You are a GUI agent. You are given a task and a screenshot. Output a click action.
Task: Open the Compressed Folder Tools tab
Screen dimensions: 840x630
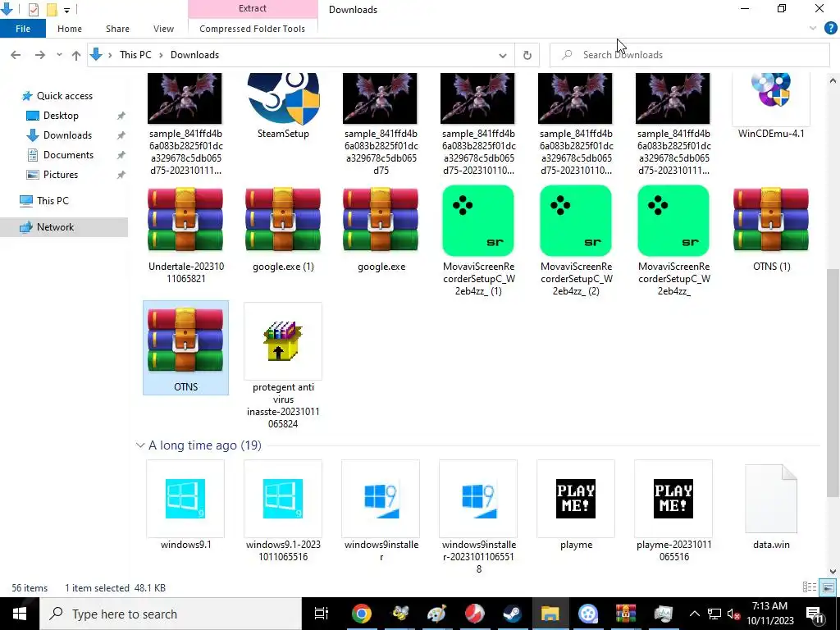[253, 29]
